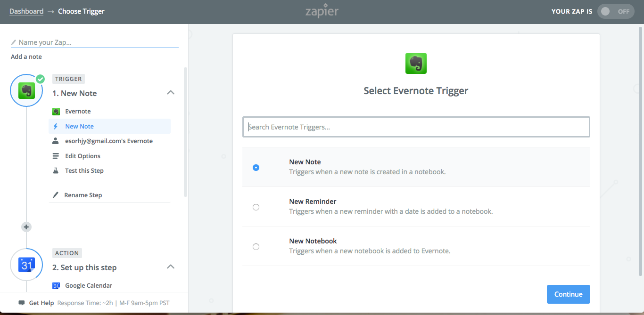This screenshot has width=644, height=315.
Task: Click the Search Evernote Triggers field
Action: pyautogui.click(x=416, y=127)
